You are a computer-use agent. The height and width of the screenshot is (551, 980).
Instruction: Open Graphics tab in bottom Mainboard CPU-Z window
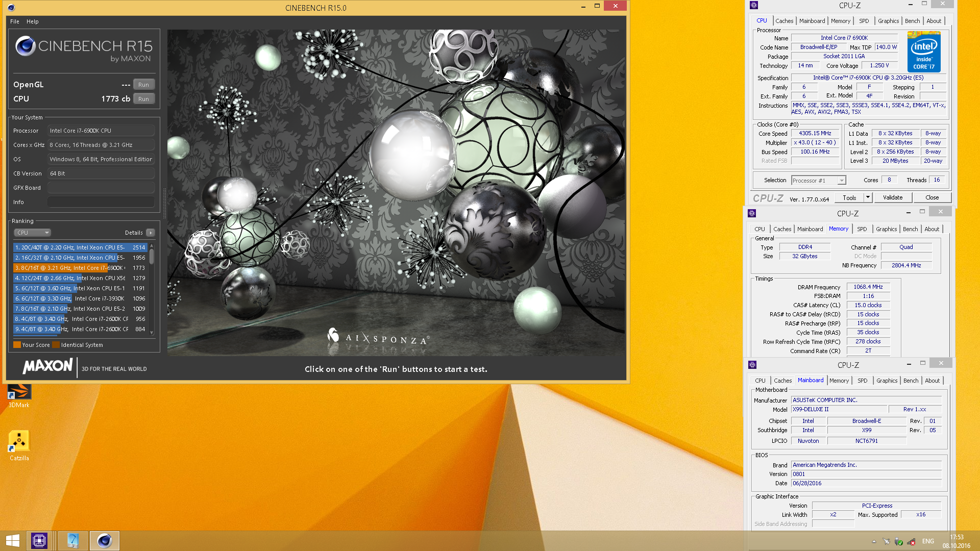[x=887, y=381]
